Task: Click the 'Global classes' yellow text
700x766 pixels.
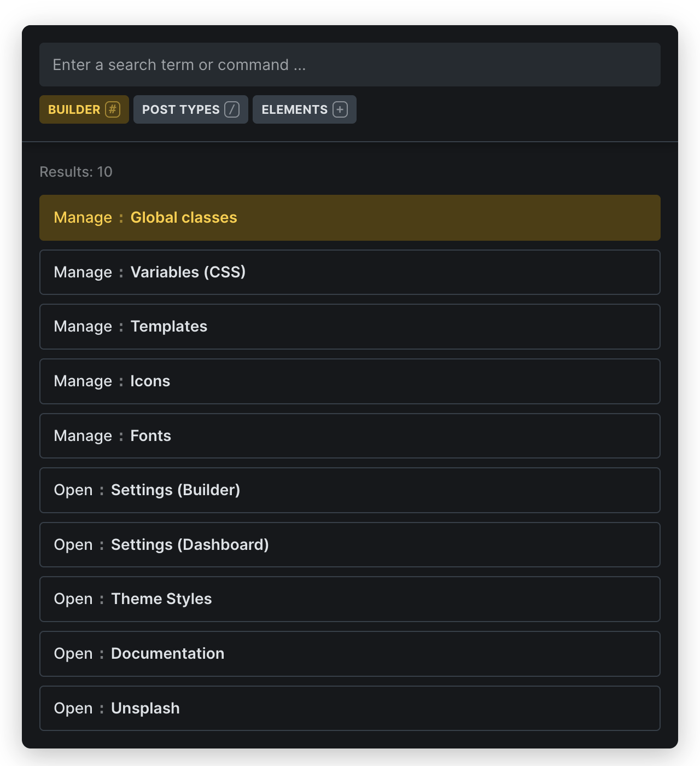Action: [184, 218]
